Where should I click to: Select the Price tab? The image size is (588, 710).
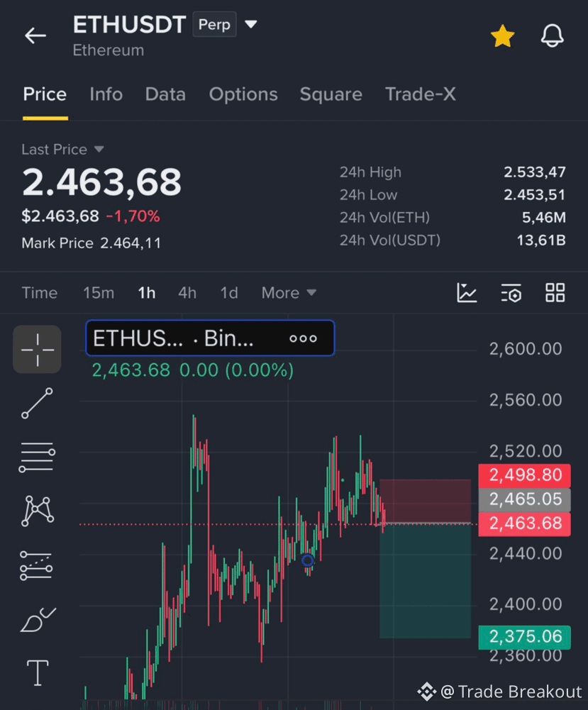(x=45, y=94)
